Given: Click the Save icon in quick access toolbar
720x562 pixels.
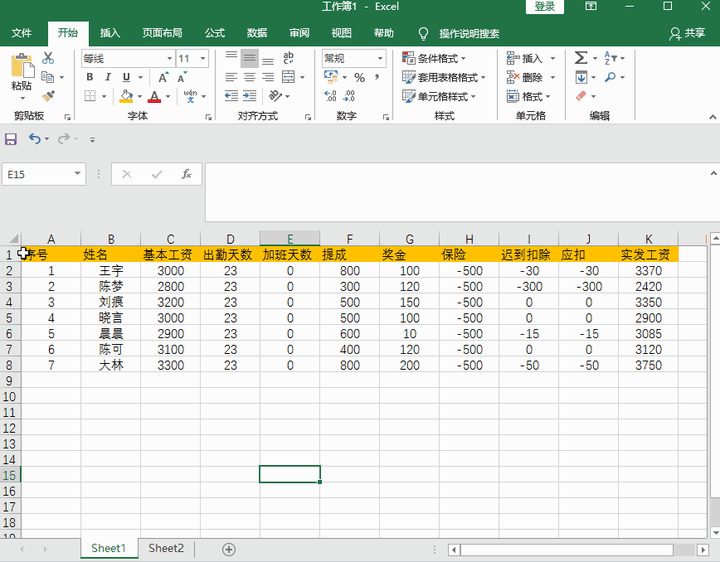Looking at the screenshot, I should coord(12,139).
